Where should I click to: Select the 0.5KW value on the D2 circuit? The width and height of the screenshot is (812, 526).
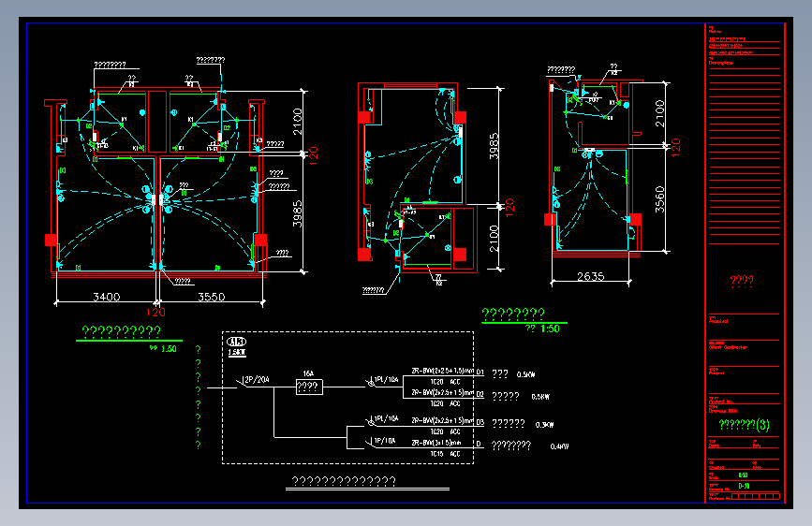click(540, 397)
